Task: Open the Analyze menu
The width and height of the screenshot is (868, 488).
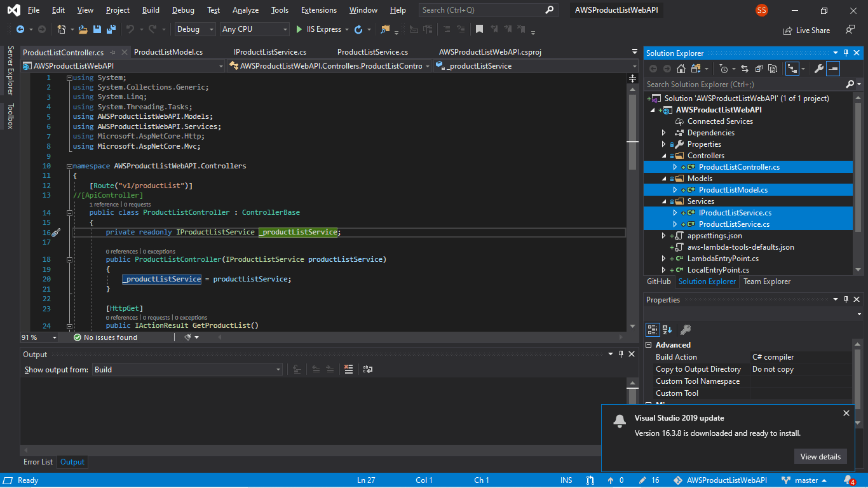Action: pos(245,10)
